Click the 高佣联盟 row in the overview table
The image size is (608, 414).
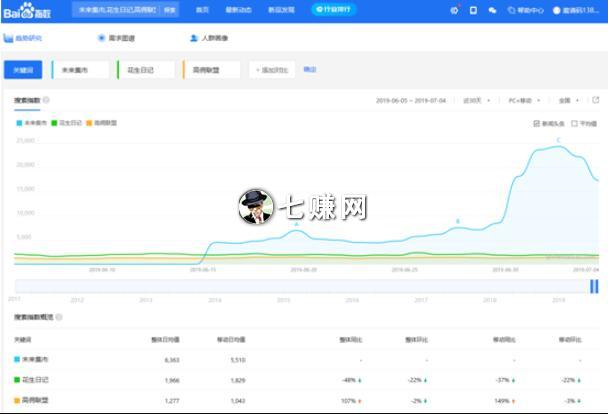(x=304, y=400)
